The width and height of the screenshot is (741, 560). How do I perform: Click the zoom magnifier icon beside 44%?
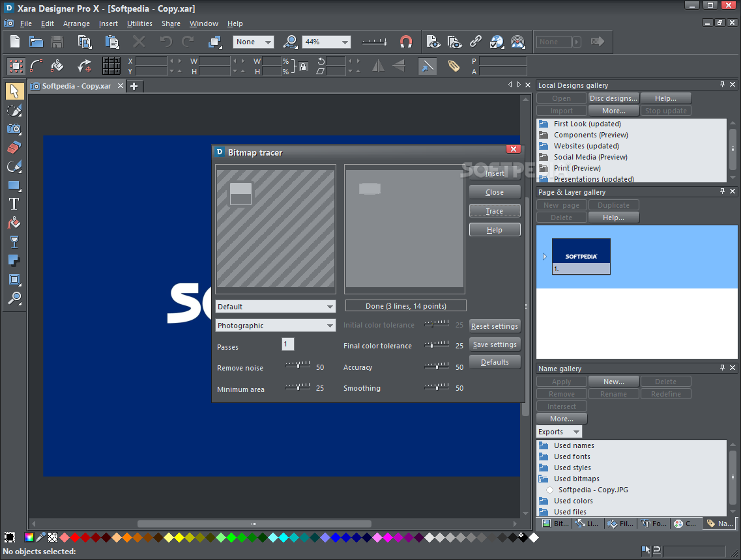coord(290,42)
